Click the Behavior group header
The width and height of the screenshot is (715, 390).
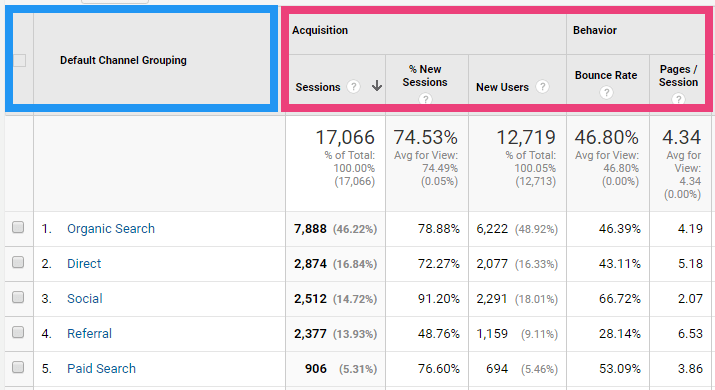595,30
